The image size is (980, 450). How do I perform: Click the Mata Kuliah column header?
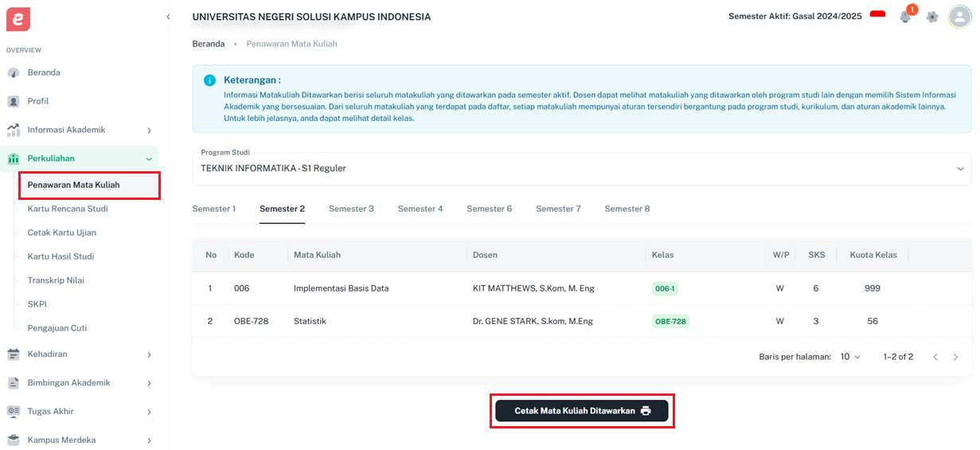317,255
